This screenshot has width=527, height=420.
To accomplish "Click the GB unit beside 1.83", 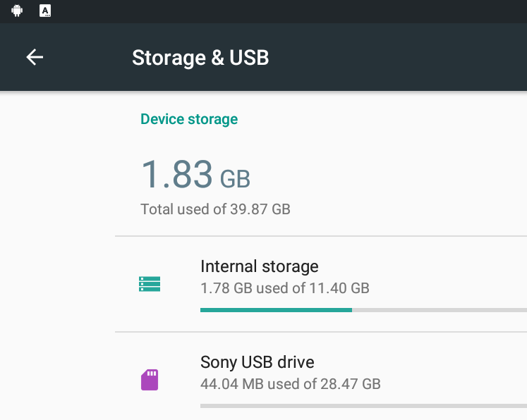I will (235, 178).
